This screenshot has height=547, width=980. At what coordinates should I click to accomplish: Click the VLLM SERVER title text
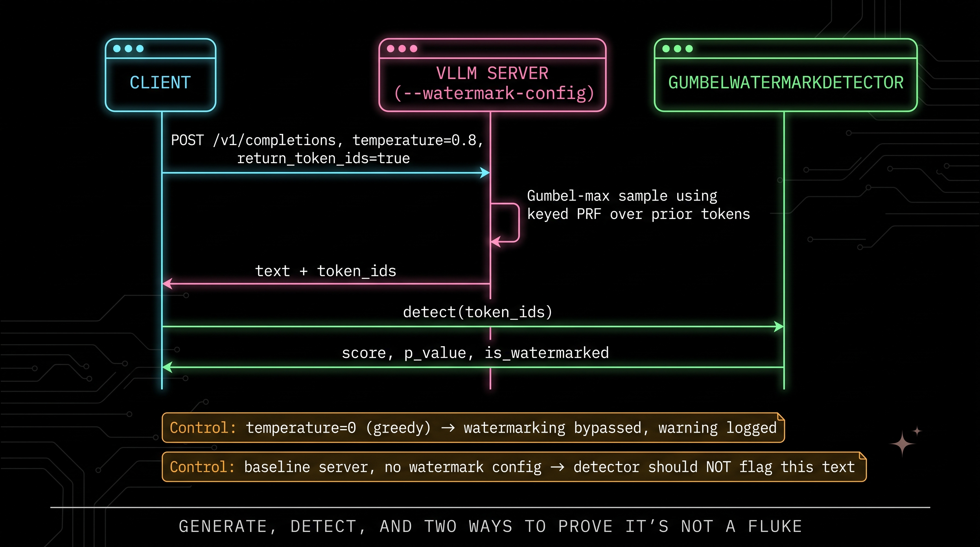pos(492,73)
